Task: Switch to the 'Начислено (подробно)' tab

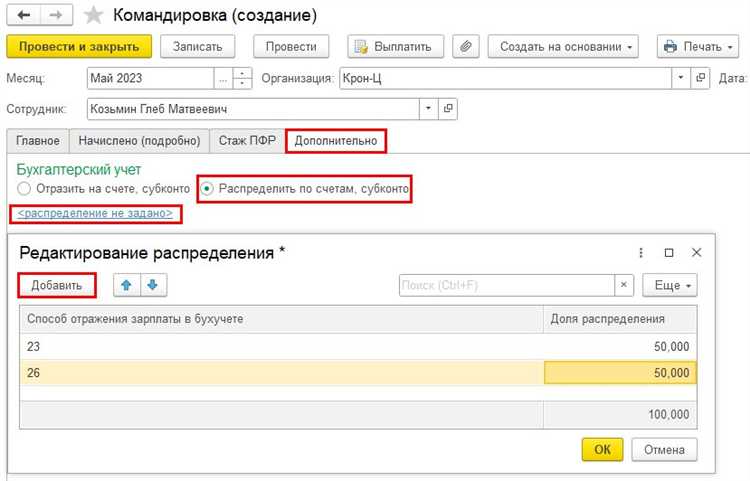Action: [139, 141]
